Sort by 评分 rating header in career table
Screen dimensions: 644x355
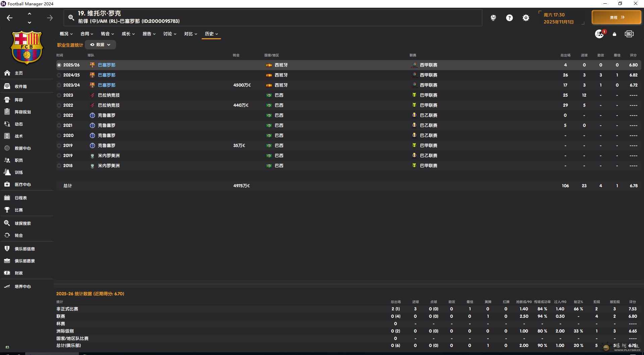633,55
